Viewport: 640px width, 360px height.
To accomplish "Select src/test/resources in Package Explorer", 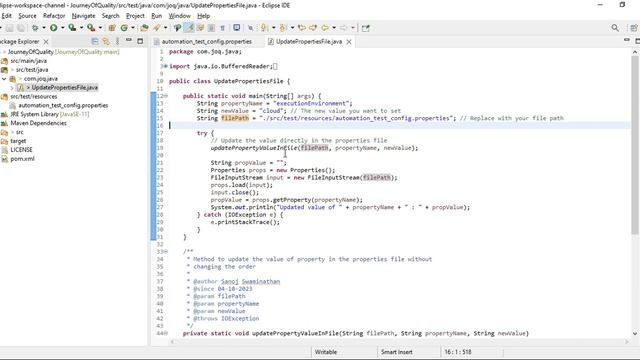I will 33,96.
